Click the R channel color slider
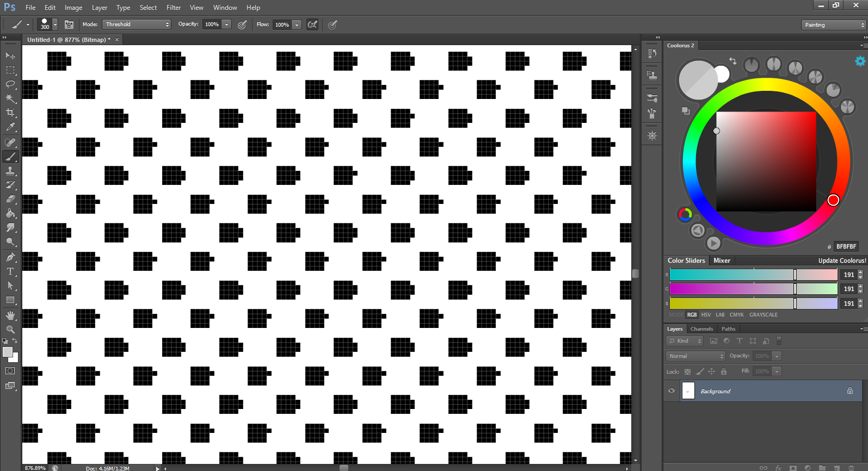The width and height of the screenshot is (868, 471). click(754, 275)
